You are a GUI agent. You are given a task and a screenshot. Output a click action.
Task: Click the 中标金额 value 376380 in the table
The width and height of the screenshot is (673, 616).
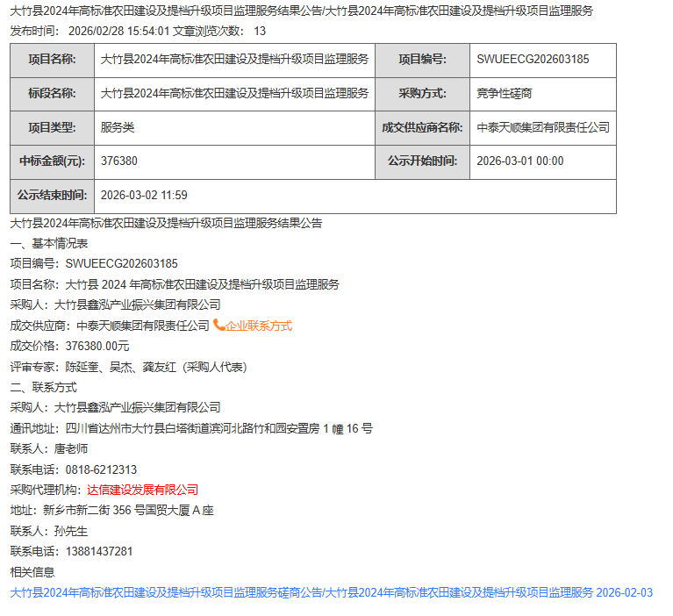click(x=119, y=161)
